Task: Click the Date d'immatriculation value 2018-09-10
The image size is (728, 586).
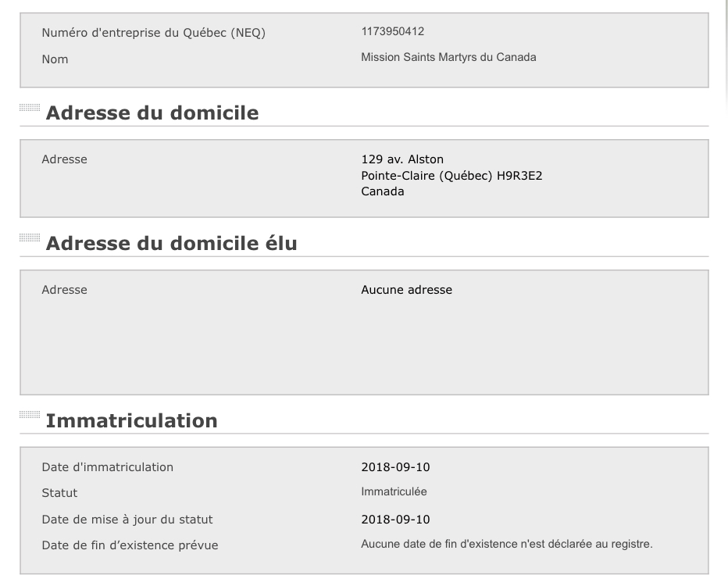Action: [395, 467]
